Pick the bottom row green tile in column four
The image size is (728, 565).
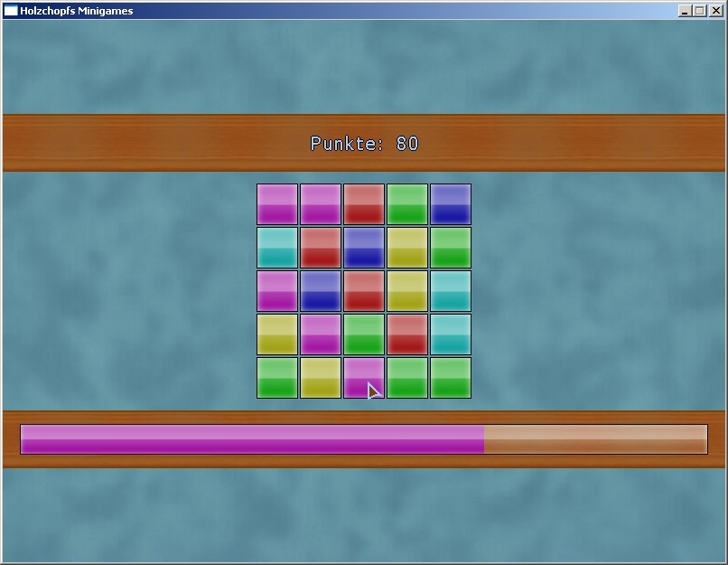407,378
